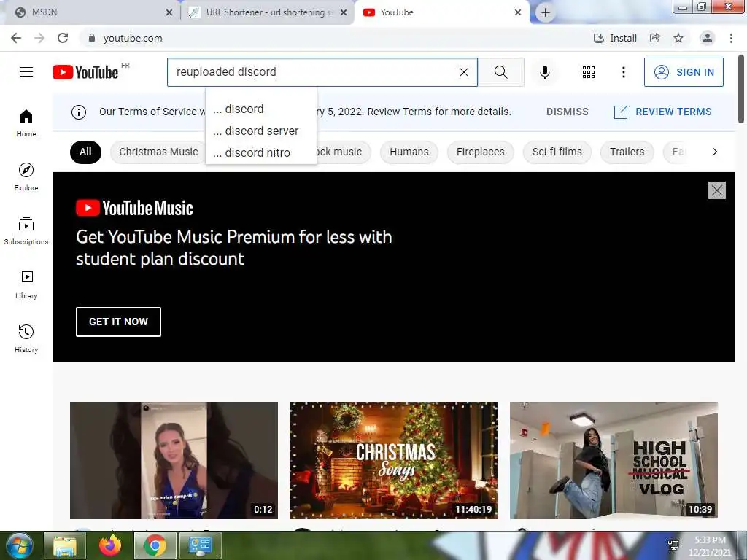Open the YouTube apps grid icon
The image size is (747, 560).
(589, 72)
